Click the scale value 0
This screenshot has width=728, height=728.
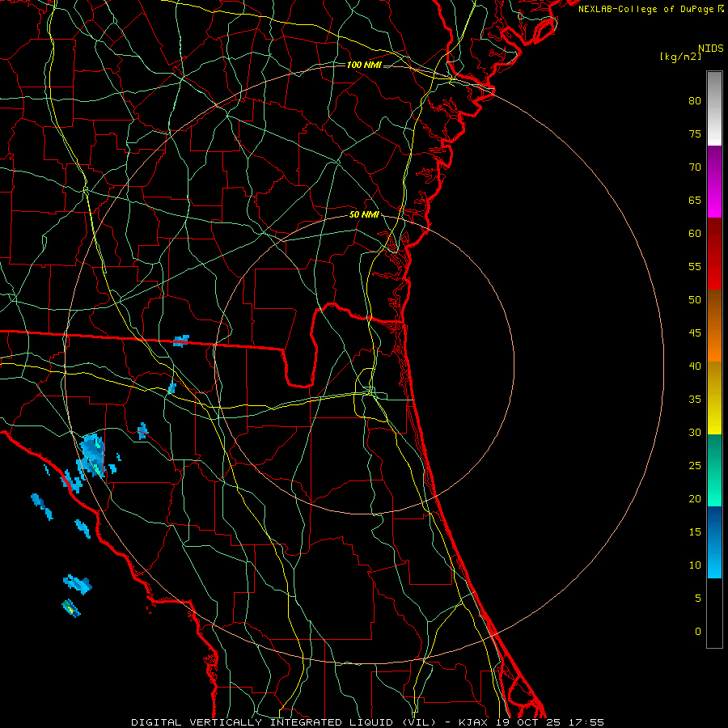[698, 632]
